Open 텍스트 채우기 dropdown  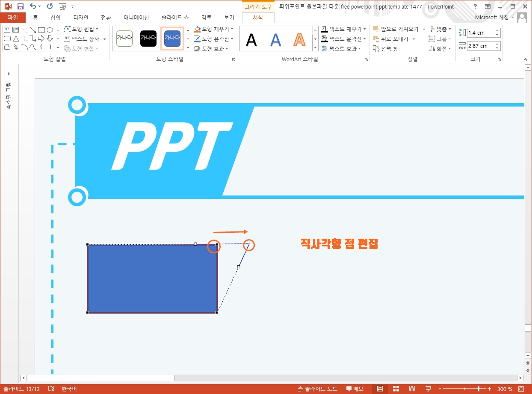(x=344, y=29)
